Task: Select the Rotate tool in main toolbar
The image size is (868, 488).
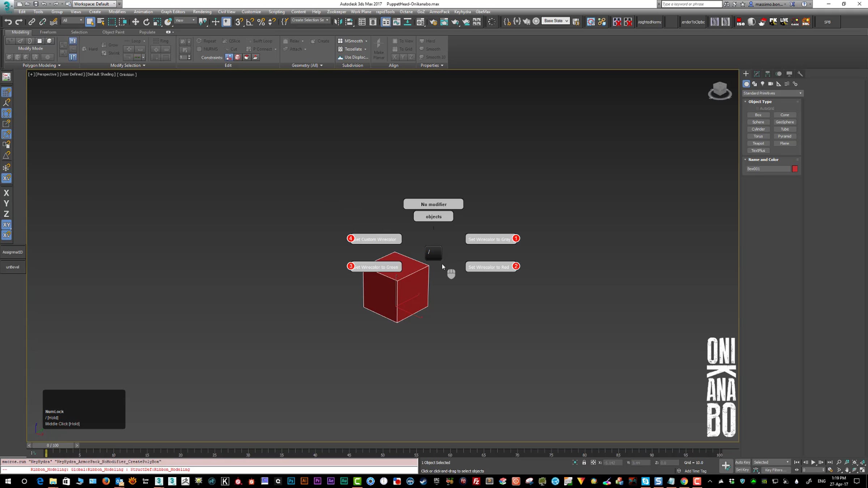Action: tap(146, 22)
